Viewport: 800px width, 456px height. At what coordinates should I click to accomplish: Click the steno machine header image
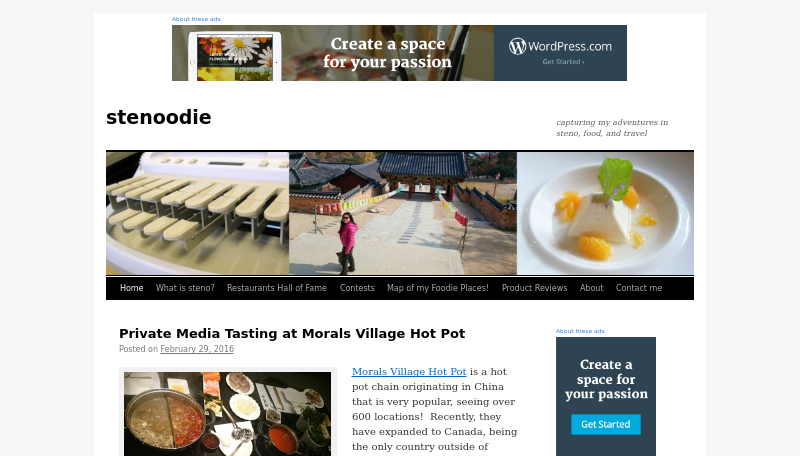[x=197, y=213]
